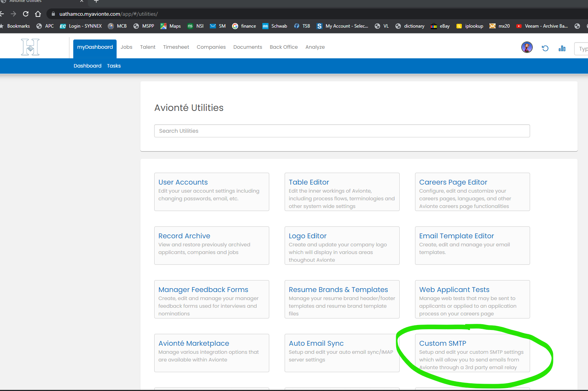Open the Avionté Marketplace utility
588x391 pixels.
(212, 353)
